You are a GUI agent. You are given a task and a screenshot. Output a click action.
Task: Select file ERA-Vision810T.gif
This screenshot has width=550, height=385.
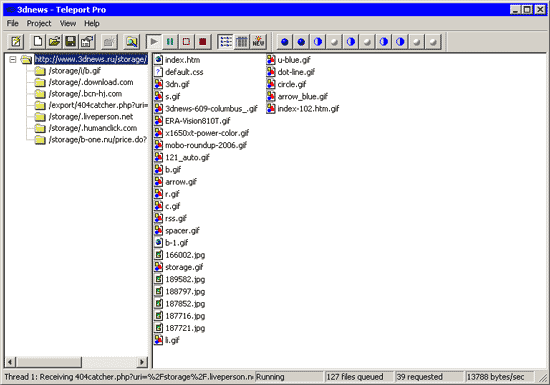(x=197, y=121)
